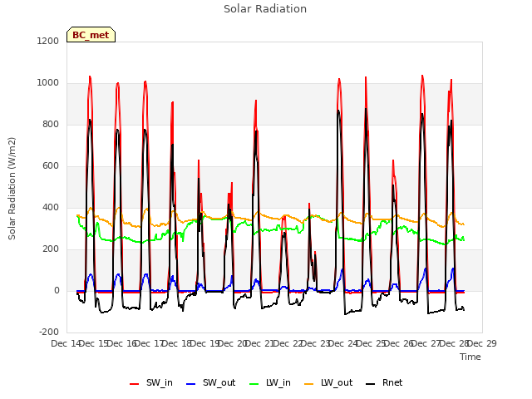The height and width of the screenshot is (399, 532).
Task: Click the 800 y-axis tick label
Action: 51,125
